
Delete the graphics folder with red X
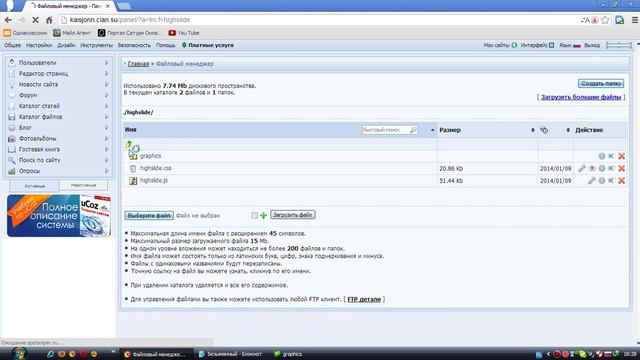621,156
